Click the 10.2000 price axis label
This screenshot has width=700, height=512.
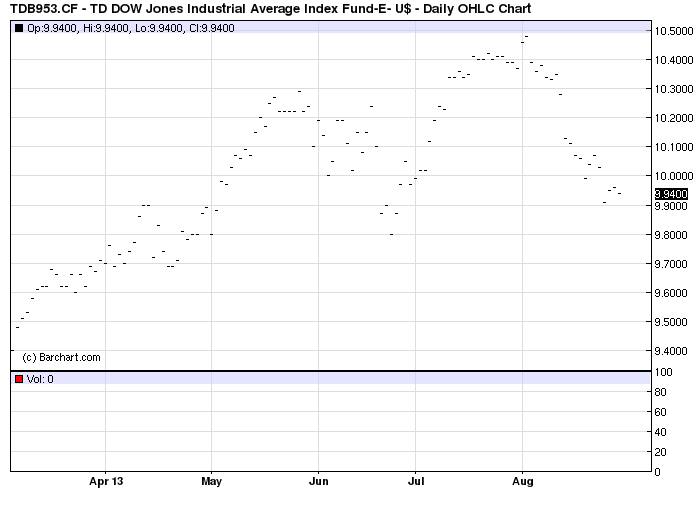pyautogui.click(x=674, y=118)
